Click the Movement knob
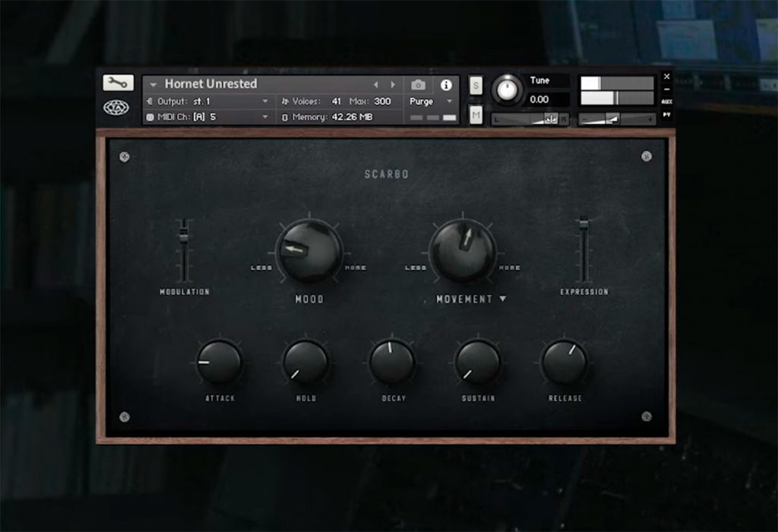The image size is (778, 532). (463, 252)
